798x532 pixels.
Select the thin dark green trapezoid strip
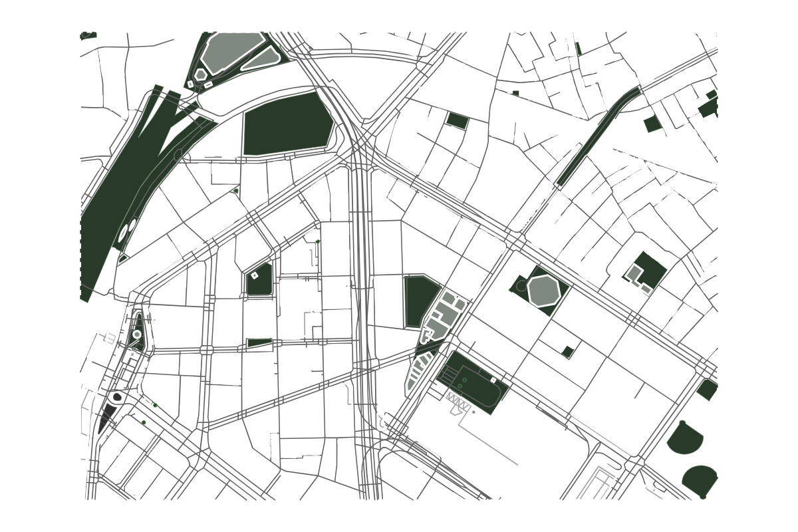259,343
